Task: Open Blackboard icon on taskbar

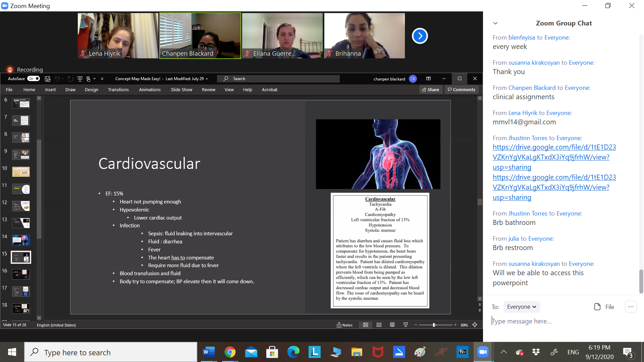Action: 462,352
